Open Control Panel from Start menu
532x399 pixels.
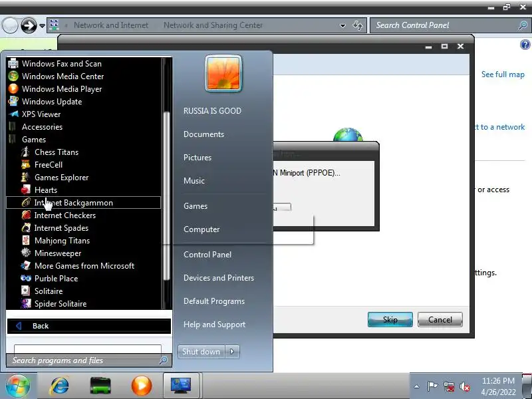point(207,255)
